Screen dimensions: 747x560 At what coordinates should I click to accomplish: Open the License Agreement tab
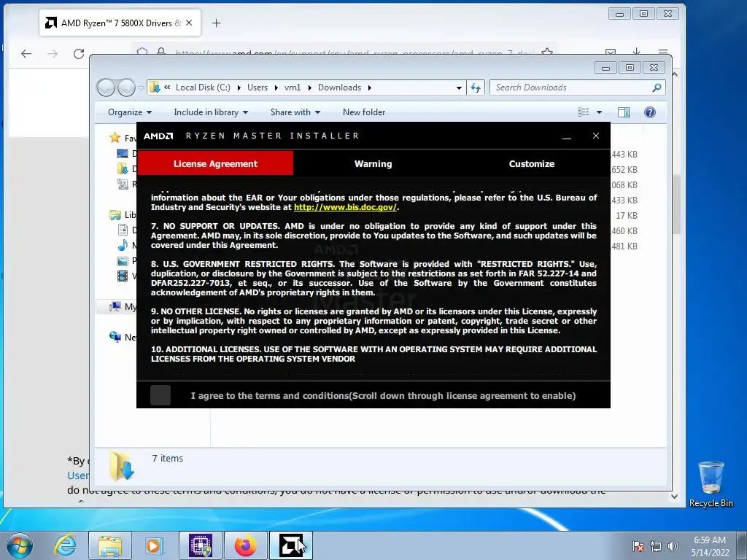point(215,164)
